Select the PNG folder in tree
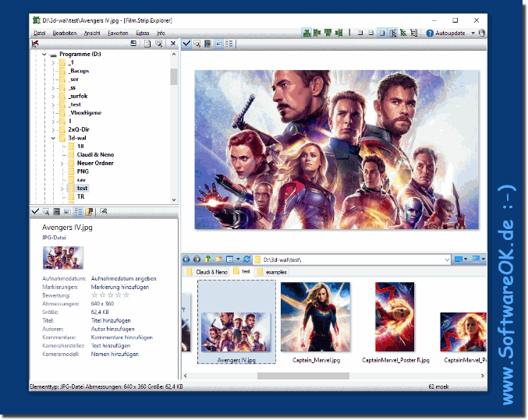 click(x=83, y=171)
